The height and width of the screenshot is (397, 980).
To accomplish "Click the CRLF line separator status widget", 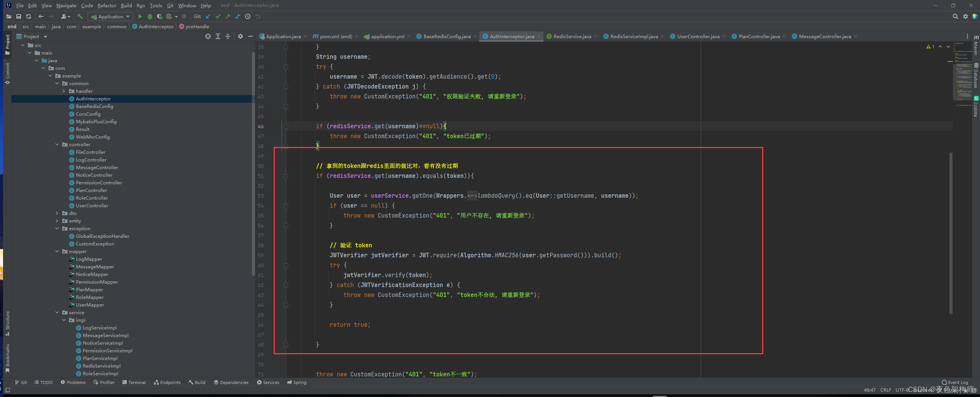I will tap(885, 390).
